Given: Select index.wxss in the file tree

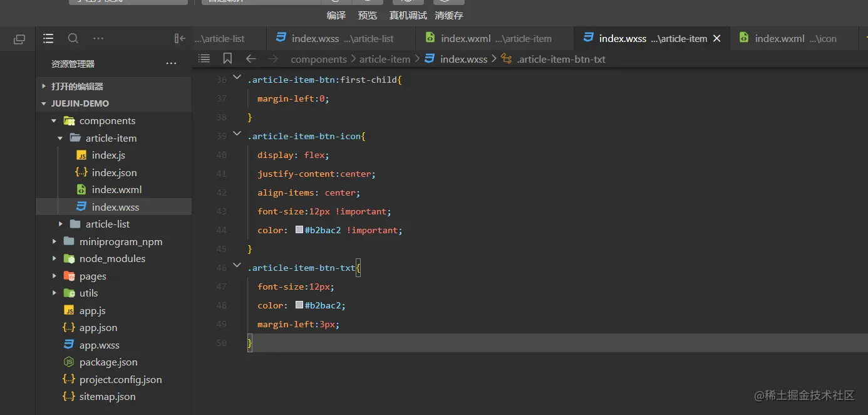Looking at the screenshot, I should 114,207.
